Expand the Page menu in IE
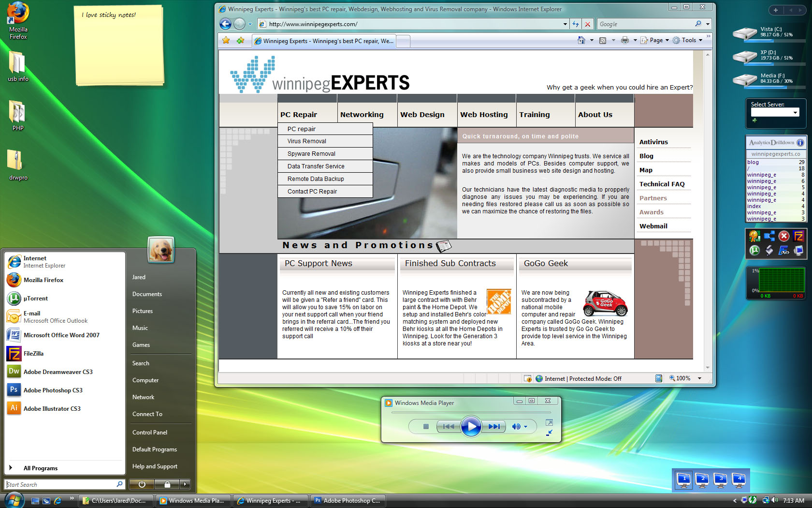The height and width of the screenshot is (508, 812). (655, 40)
